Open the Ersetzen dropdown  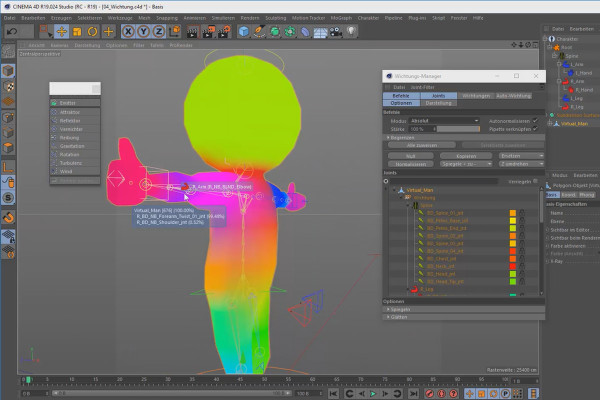coord(521,156)
